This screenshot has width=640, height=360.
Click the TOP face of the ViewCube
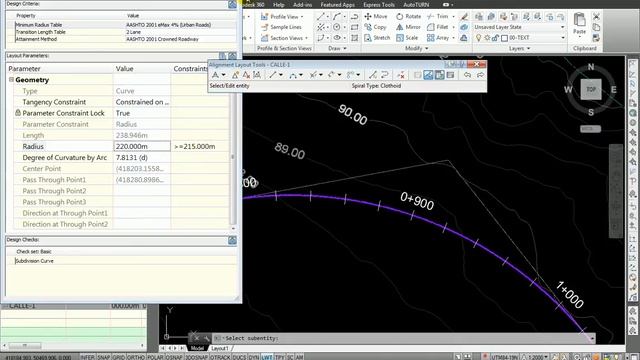click(x=591, y=89)
